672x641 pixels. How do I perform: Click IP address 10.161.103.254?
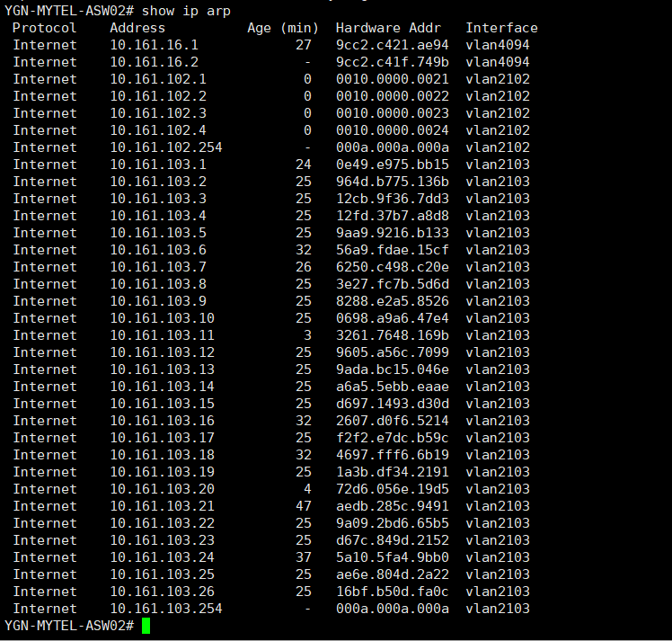(x=166, y=609)
